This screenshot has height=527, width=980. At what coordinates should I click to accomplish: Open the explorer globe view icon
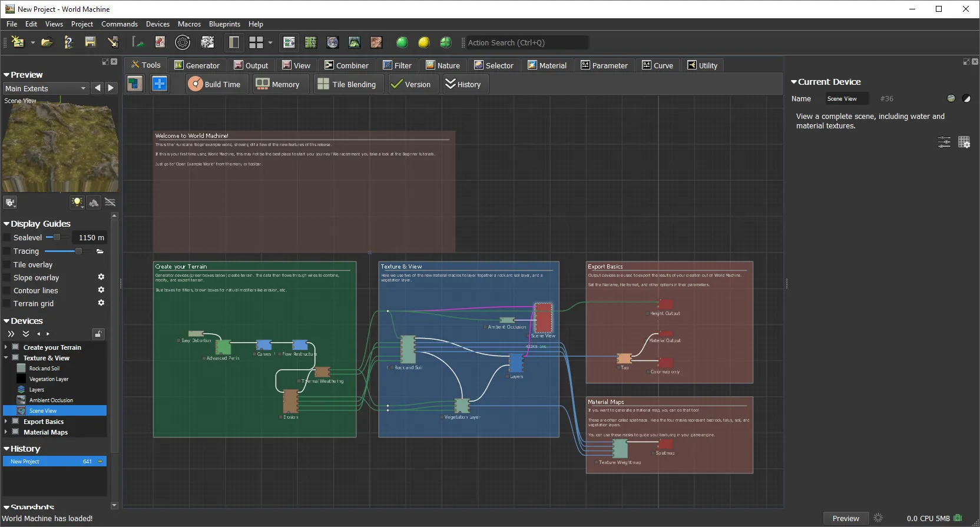333,42
